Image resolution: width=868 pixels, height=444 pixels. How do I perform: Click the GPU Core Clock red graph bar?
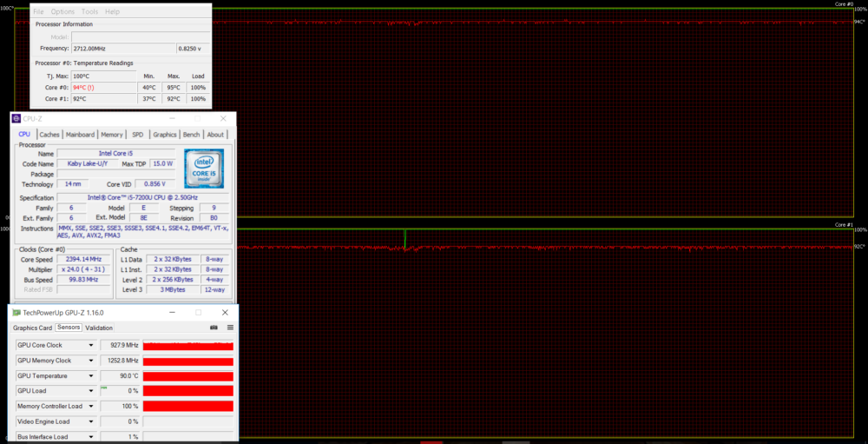188,346
